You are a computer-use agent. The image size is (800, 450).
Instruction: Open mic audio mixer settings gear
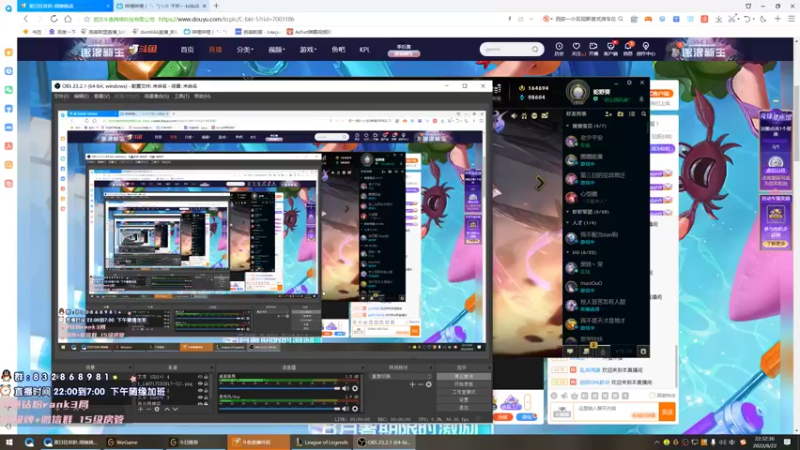[355, 408]
